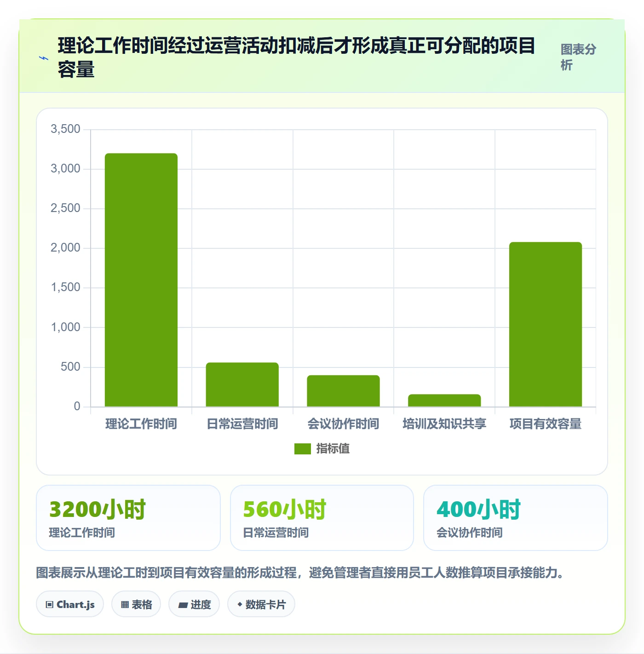Select the 会议协作时间 bar in the chart
This screenshot has height=654, width=644.
[343, 391]
